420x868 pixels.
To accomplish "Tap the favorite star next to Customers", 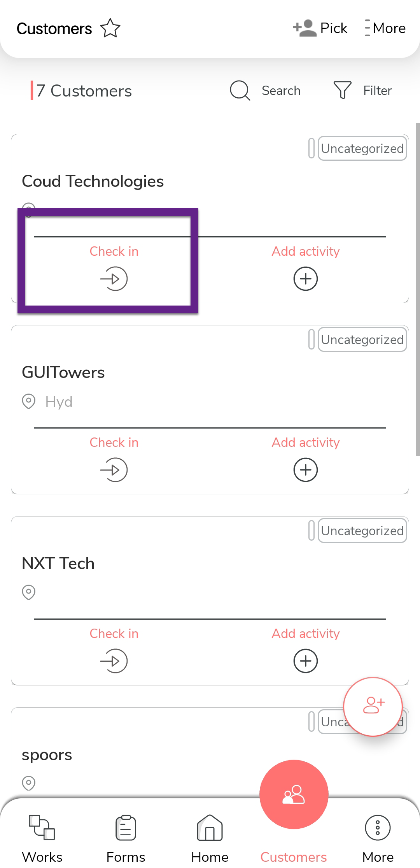I will coord(110,28).
